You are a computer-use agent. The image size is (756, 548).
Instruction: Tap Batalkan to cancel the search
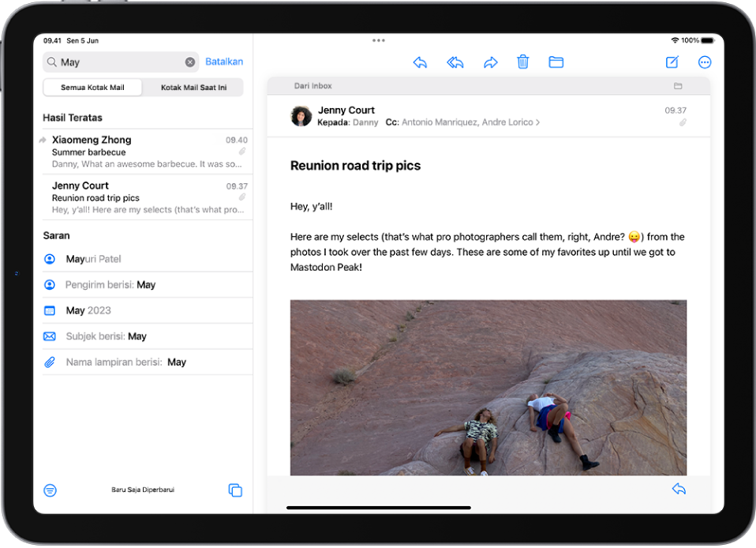(x=224, y=61)
